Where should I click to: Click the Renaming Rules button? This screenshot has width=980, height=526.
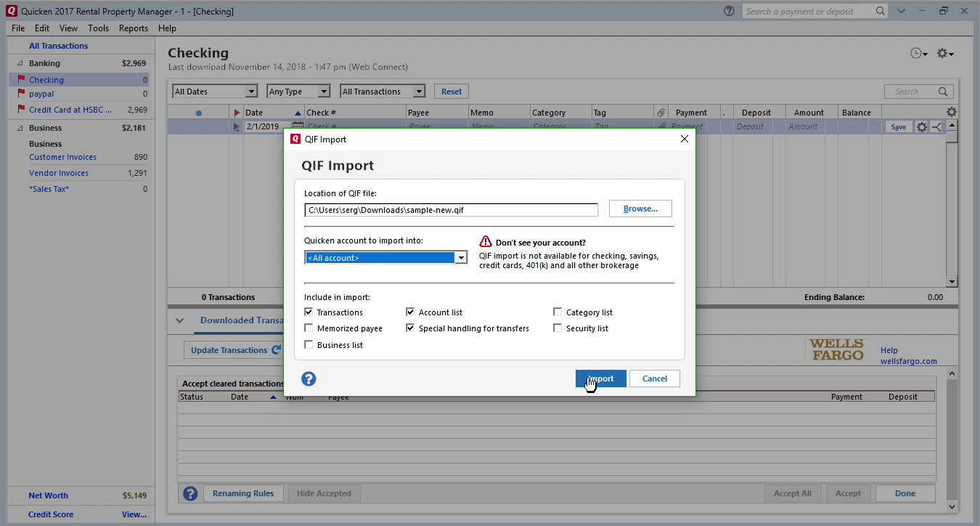tap(243, 493)
